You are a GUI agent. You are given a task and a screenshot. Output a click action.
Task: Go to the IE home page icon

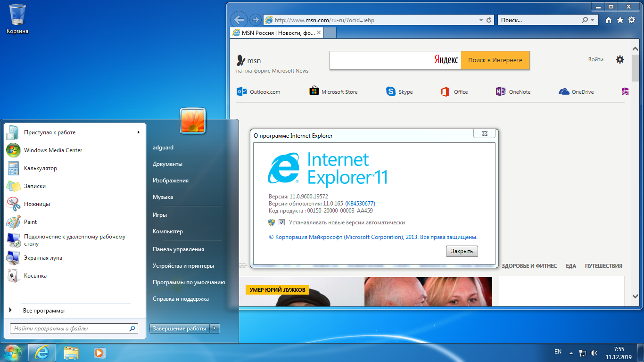click(x=609, y=20)
